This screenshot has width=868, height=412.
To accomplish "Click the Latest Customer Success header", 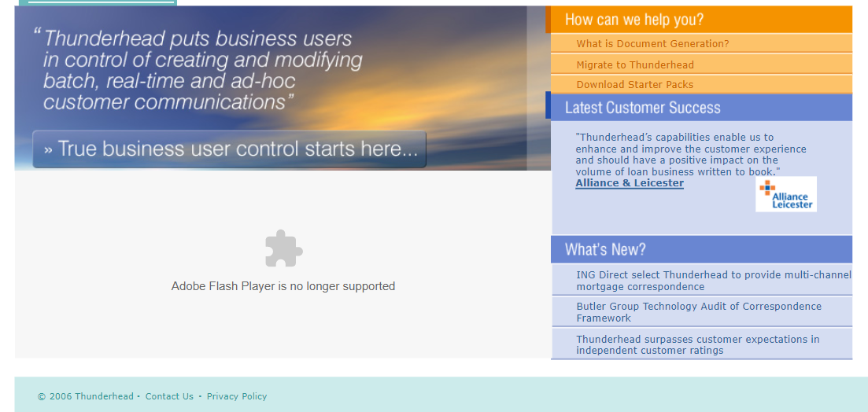I will coord(701,107).
